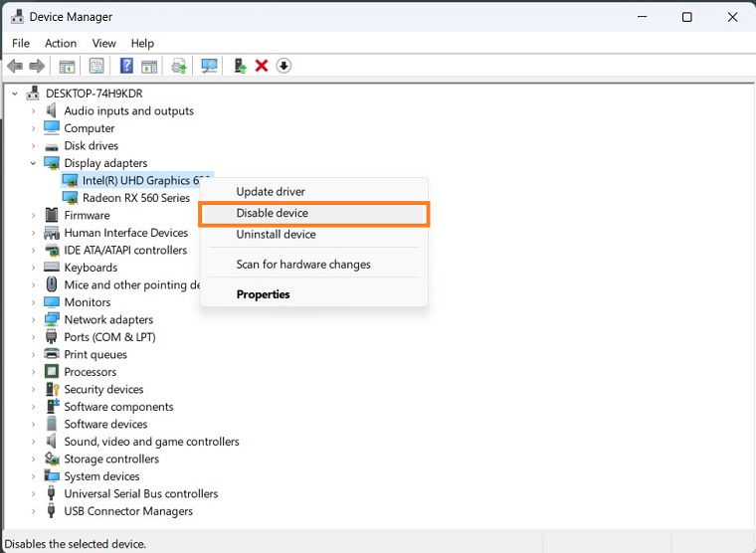Screen dimensions: 756x553
Task: Click the Disable device down-arrow toolbar icon
Action: coord(283,67)
